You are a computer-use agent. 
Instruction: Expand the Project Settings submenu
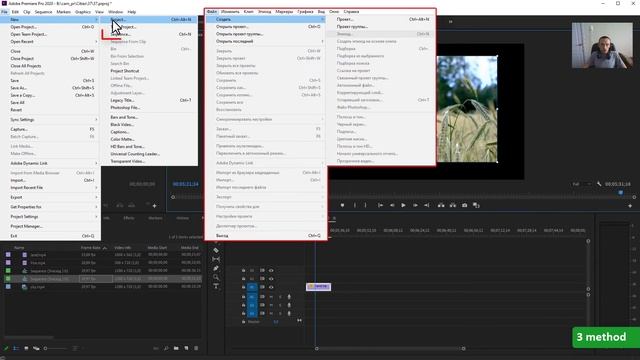(x=51, y=217)
